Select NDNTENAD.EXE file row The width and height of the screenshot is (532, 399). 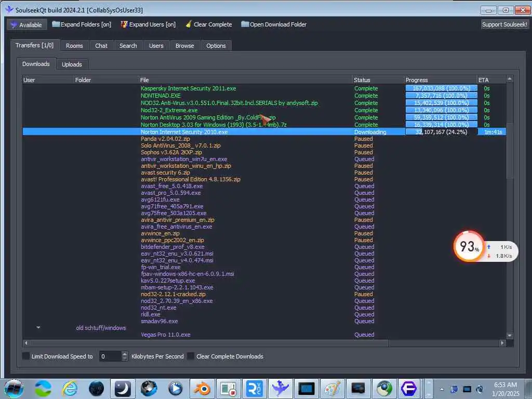click(x=161, y=96)
